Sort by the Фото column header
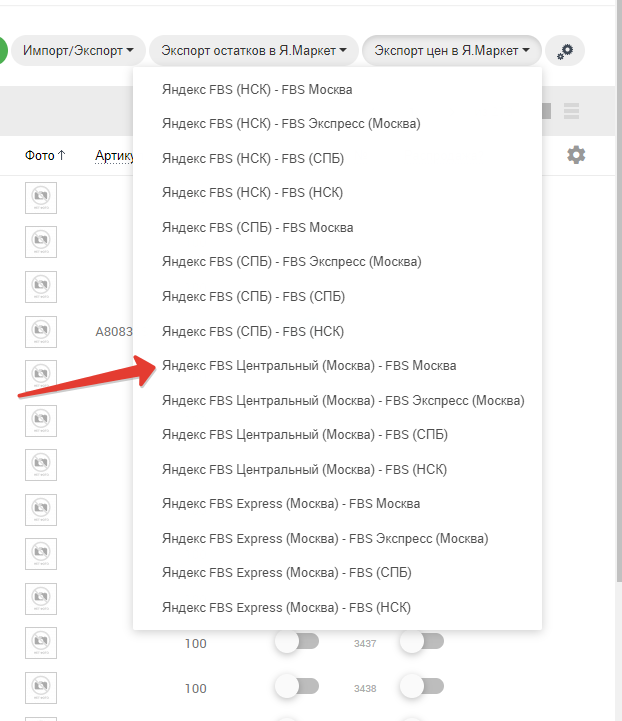This screenshot has height=721, width=622. point(45,155)
